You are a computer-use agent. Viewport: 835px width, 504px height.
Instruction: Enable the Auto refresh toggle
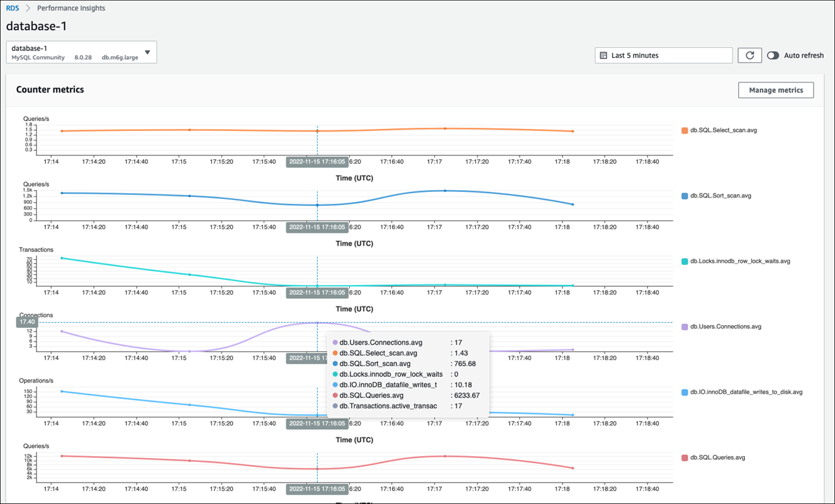click(773, 55)
